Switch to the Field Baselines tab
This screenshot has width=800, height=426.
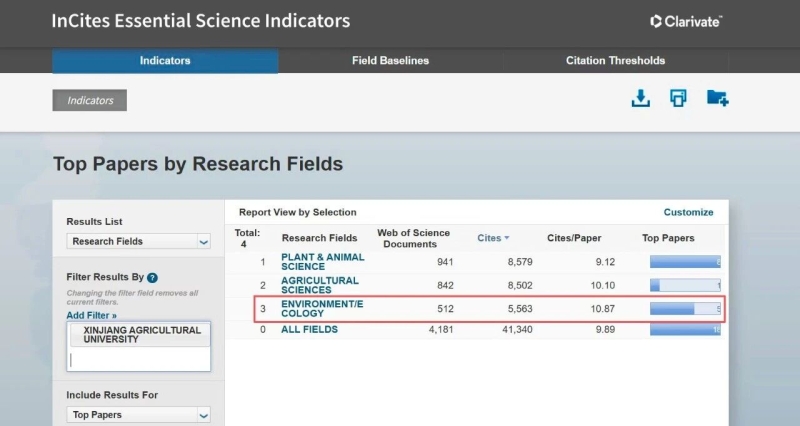point(390,61)
